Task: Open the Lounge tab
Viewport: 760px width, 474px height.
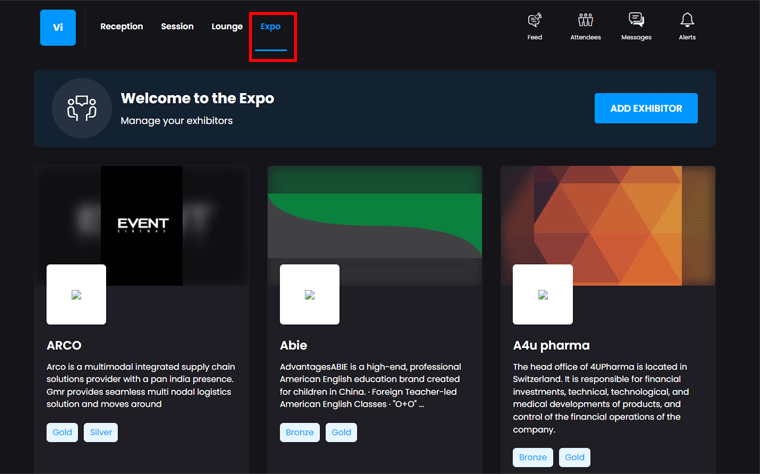Action: (x=227, y=27)
